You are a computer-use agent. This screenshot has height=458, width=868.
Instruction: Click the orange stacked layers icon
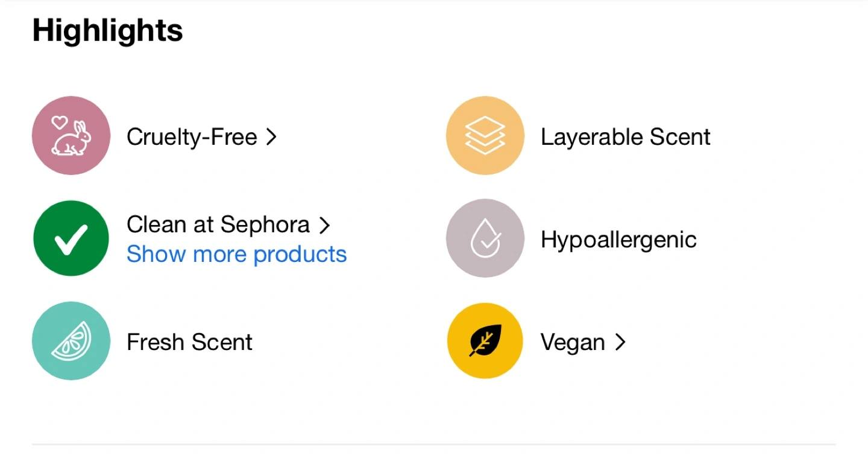(x=485, y=136)
